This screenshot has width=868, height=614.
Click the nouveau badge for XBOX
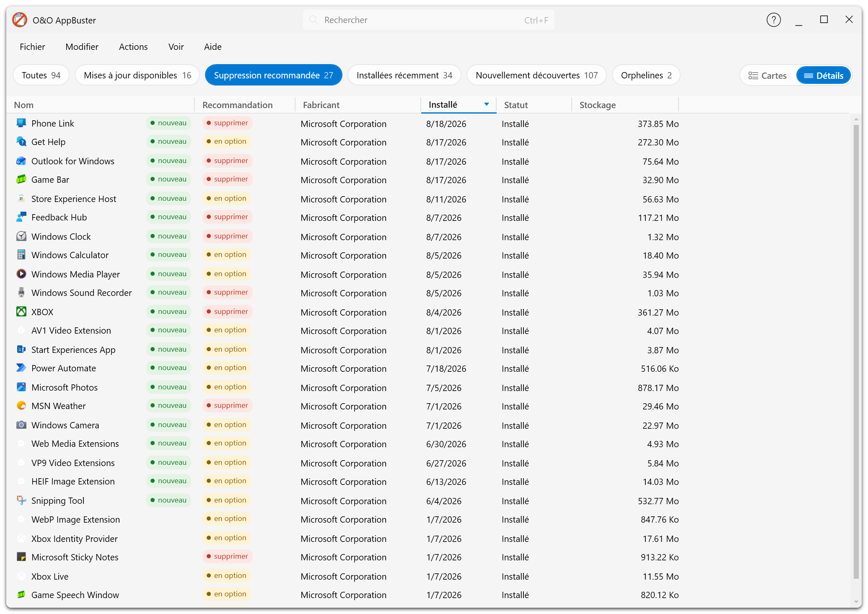pyautogui.click(x=168, y=311)
